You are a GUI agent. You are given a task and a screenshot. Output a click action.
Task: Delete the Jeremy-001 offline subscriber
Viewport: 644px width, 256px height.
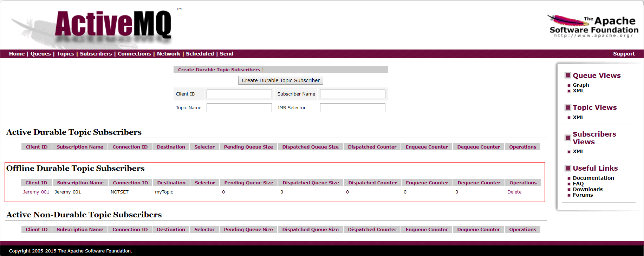(x=514, y=192)
